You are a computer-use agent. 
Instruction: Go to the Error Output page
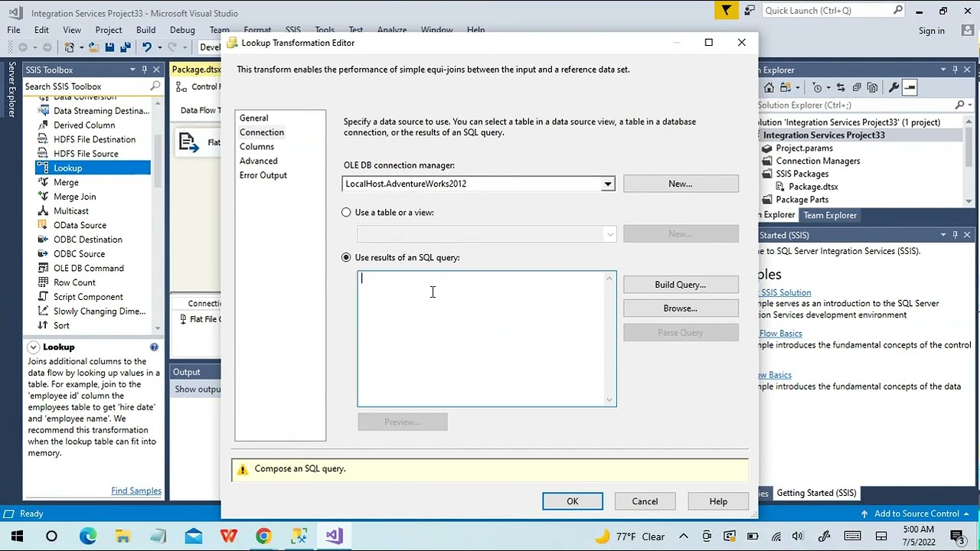[x=263, y=175]
